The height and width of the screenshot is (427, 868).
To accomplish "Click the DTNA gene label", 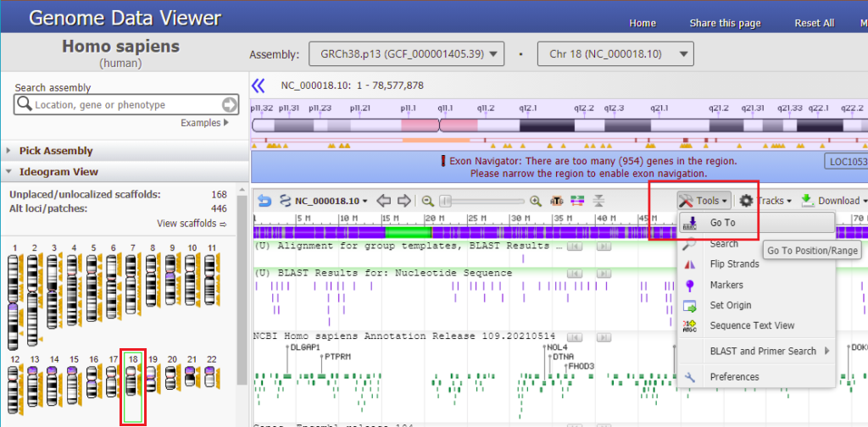I will click(x=563, y=357).
